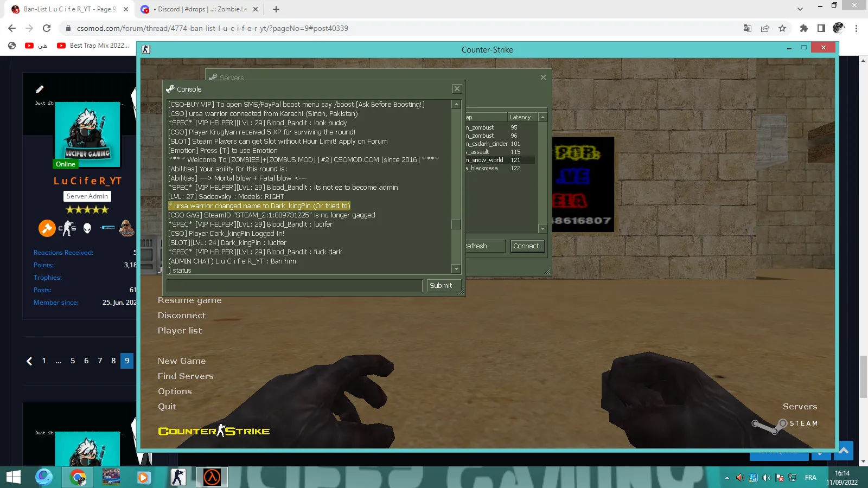This screenshot has height=488, width=868.
Task: Open Player list from the game menu
Action: tap(180, 331)
